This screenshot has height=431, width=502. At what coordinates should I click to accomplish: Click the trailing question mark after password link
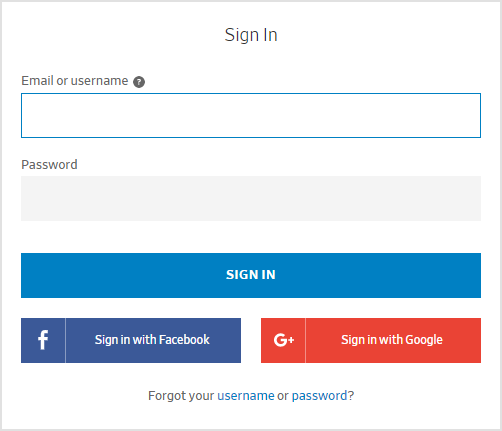coord(351,396)
